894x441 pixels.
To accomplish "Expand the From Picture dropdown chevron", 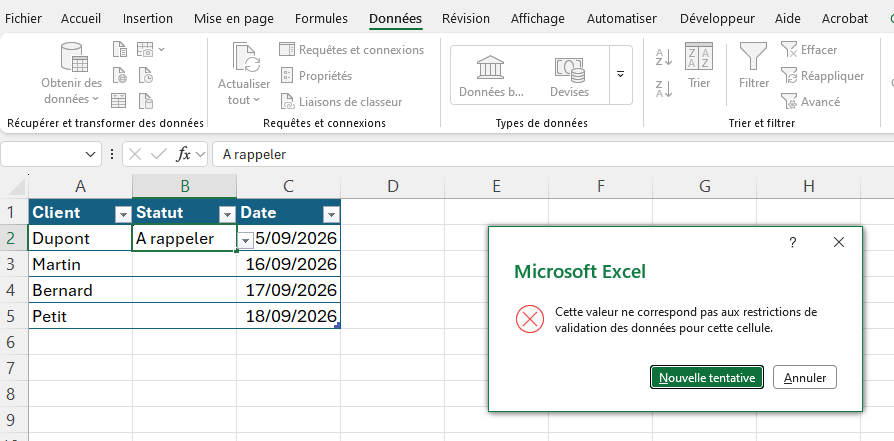I will point(161,50).
